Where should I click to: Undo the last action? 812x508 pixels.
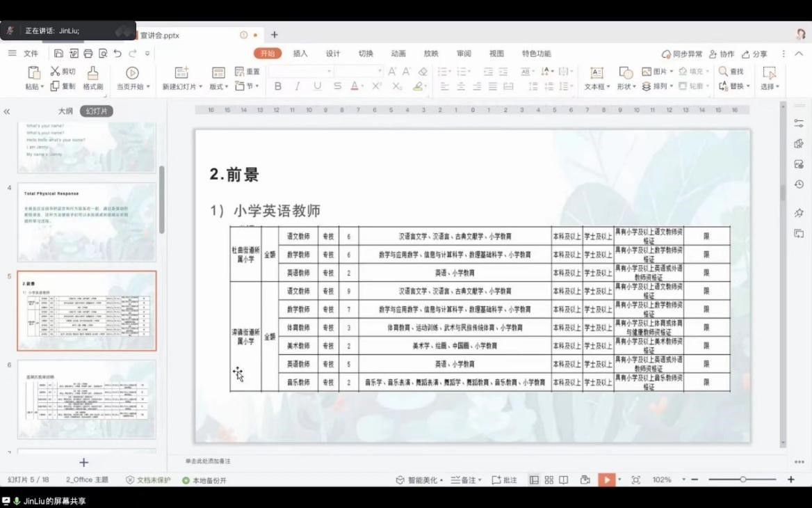pyautogui.click(x=117, y=54)
